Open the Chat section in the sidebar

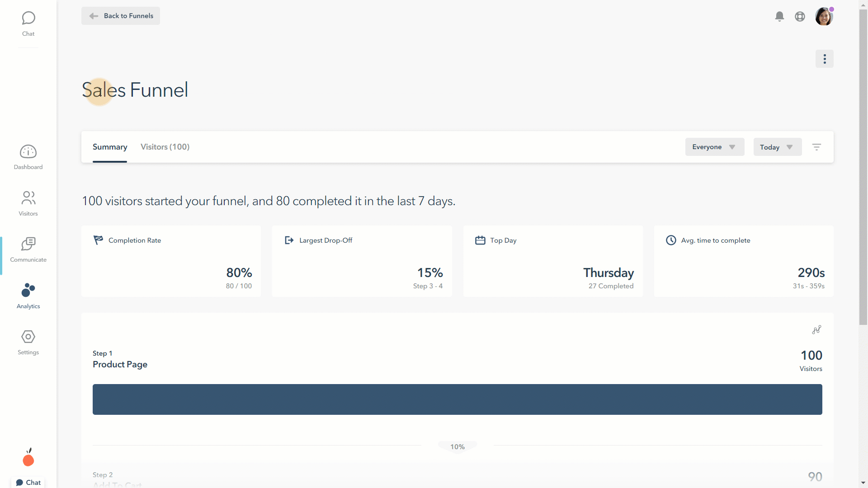28,24
